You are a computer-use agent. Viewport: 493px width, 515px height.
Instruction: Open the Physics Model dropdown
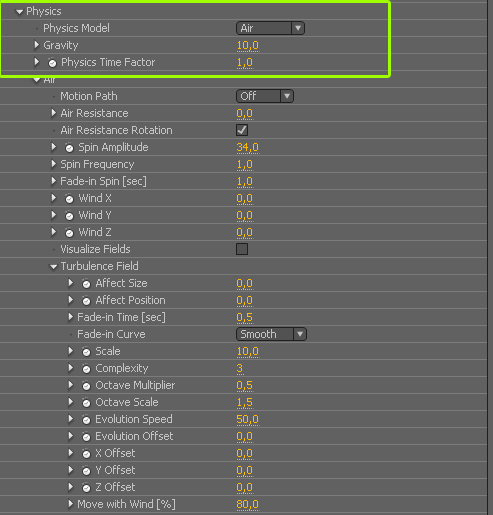click(x=270, y=28)
